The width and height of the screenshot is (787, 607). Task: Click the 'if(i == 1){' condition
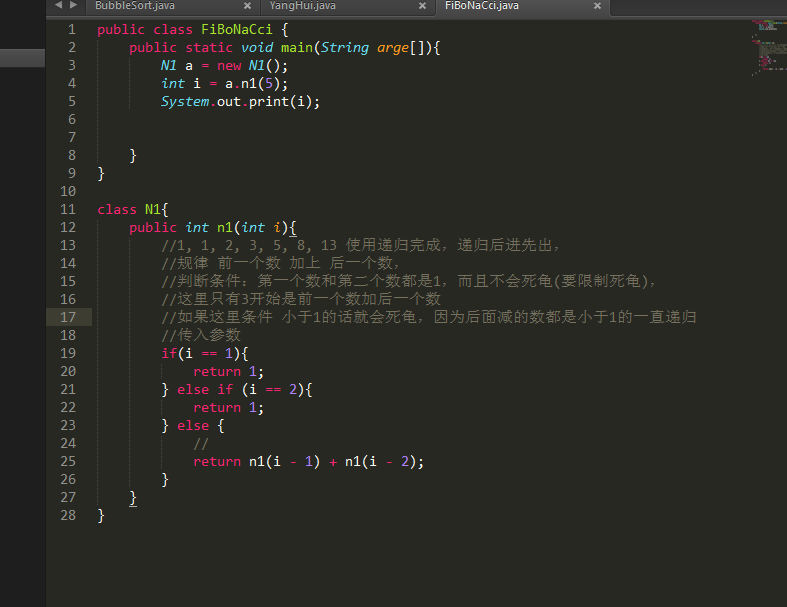tap(205, 353)
